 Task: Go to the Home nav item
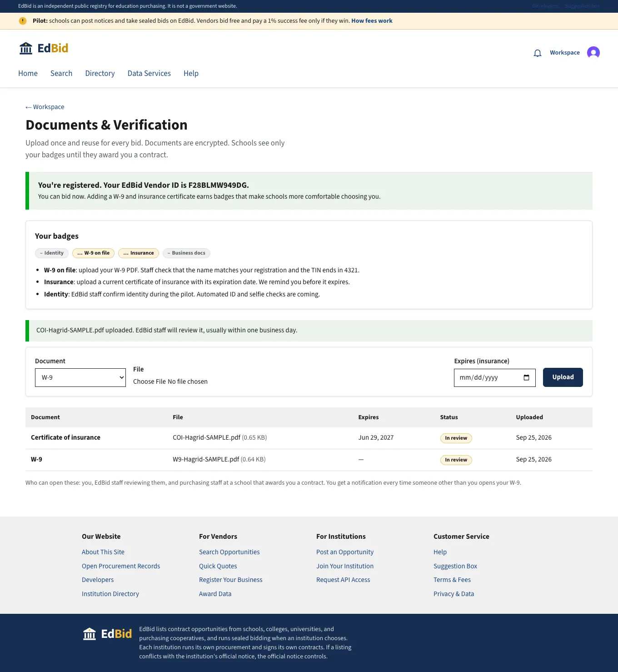click(28, 74)
